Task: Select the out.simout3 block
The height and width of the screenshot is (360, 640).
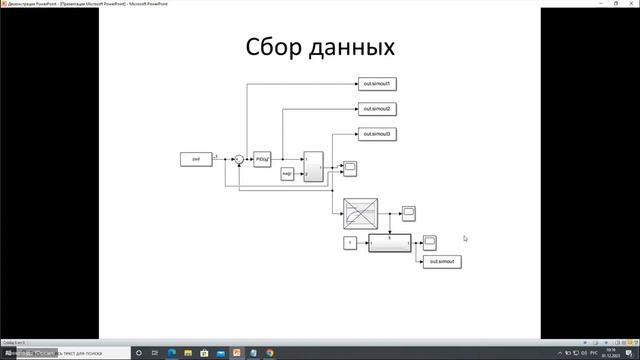Action: click(377, 134)
